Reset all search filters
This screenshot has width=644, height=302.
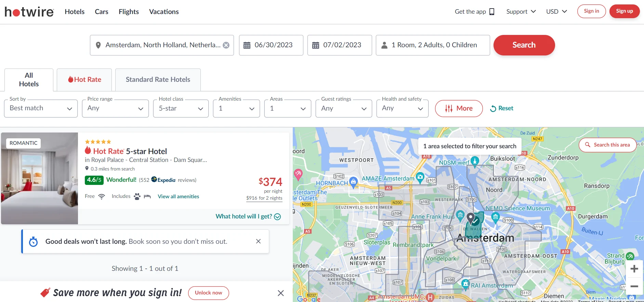502,109
